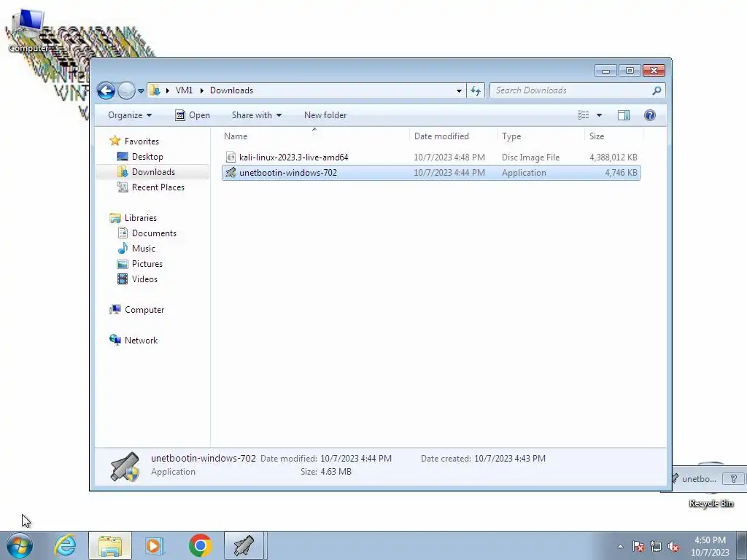
Task: Open the address bar history dropdown
Action: 459,90
